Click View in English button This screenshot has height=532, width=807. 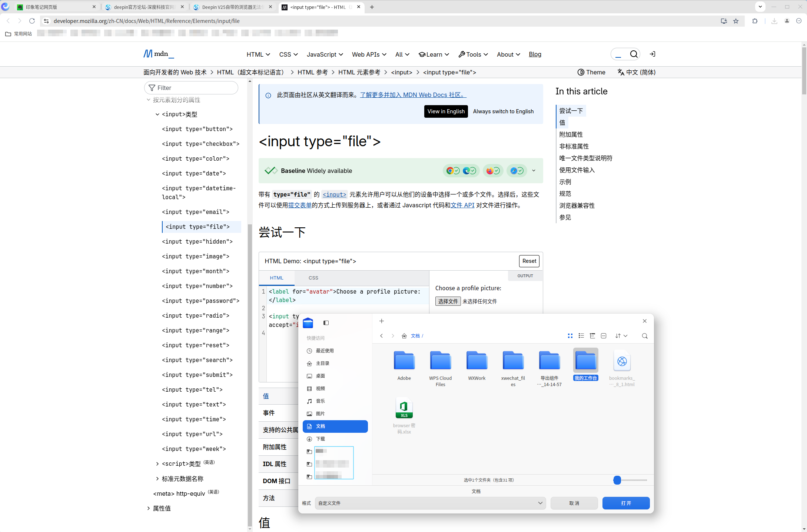446,111
